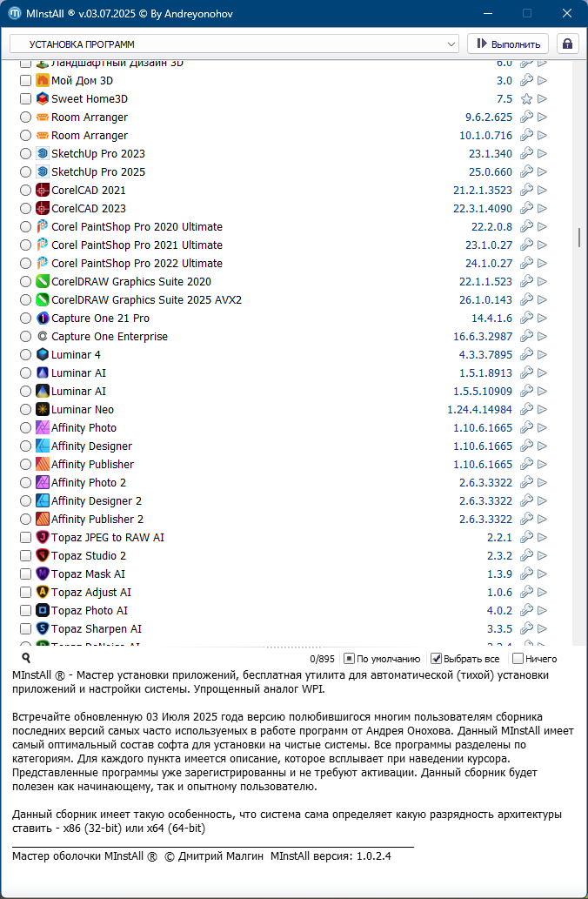Screen dimensions: 588x899
Task: Toggle the Выбрать все checkbox
Action: (x=436, y=659)
